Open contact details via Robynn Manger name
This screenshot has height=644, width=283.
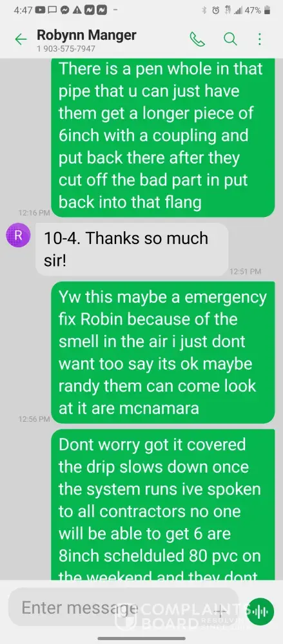(86, 35)
